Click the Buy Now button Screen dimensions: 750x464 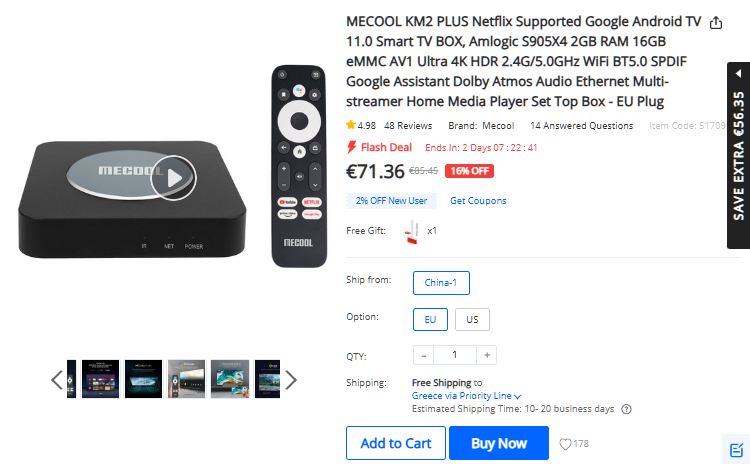tap(499, 443)
